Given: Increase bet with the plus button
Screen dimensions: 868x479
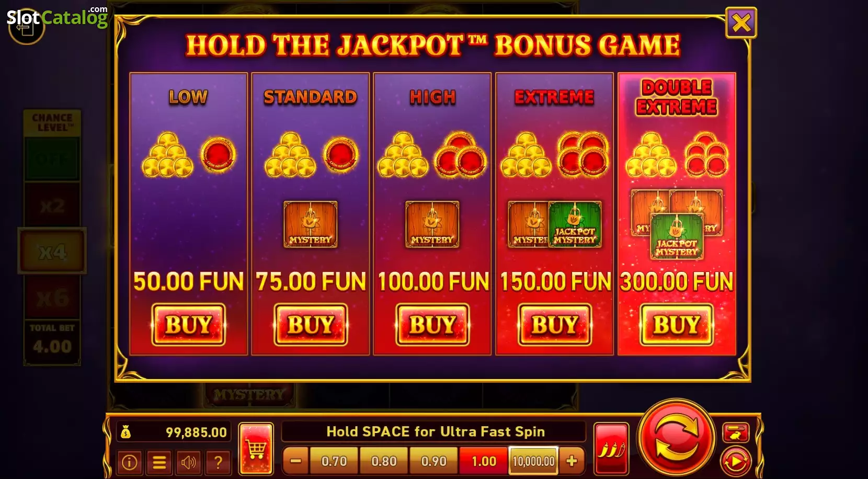Looking at the screenshot, I should point(572,461).
